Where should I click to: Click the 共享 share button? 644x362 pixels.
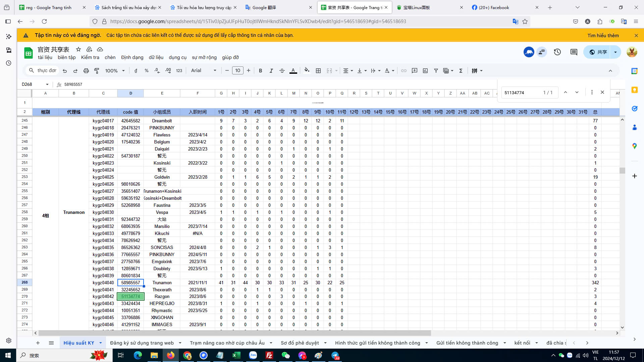click(598, 52)
